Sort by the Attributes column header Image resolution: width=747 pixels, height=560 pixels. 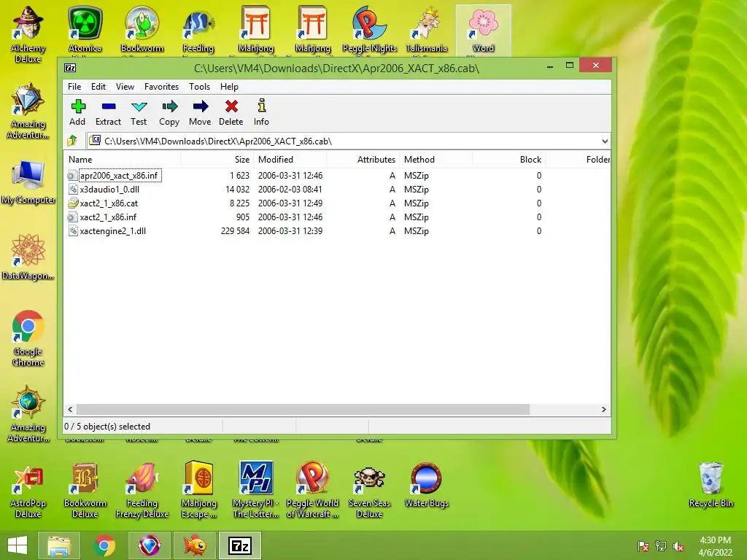[363, 160]
